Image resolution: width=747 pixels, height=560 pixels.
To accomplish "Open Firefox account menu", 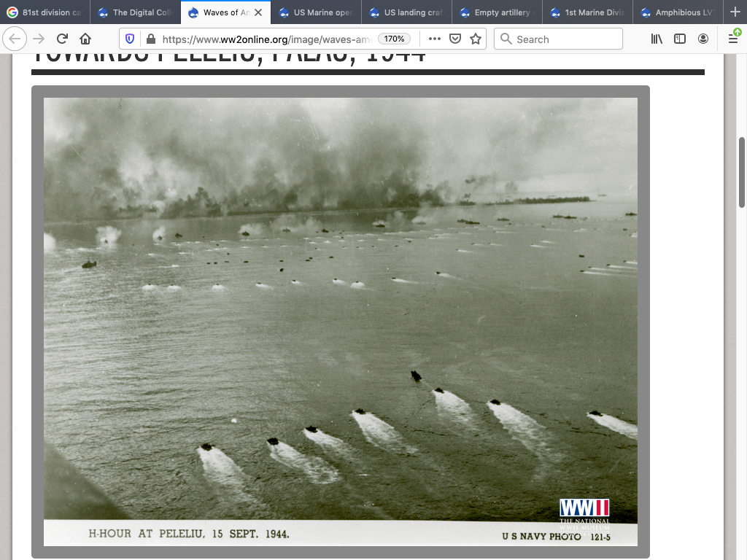I will point(703,39).
